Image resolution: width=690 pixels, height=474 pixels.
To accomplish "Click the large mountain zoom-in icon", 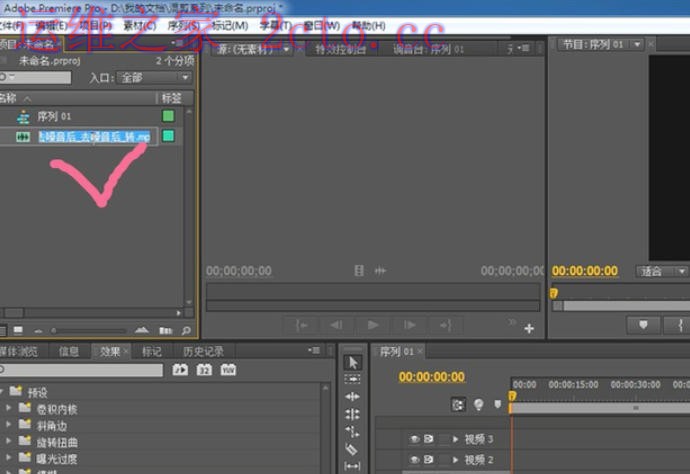I will [141, 330].
